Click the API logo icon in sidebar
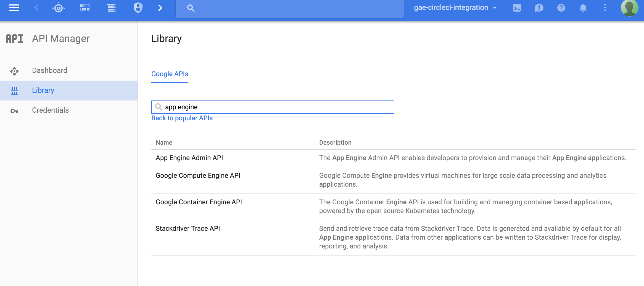 click(x=15, y=39)
